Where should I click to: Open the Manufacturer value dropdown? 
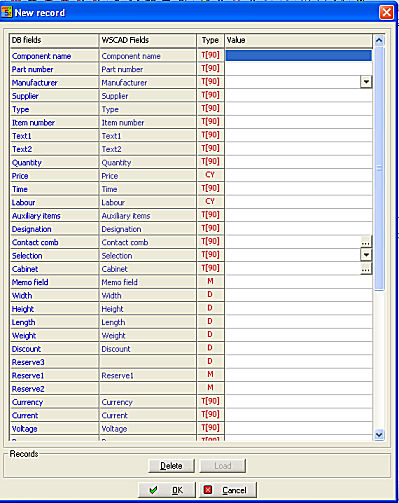pyautogui.click(x=366, y=82)
